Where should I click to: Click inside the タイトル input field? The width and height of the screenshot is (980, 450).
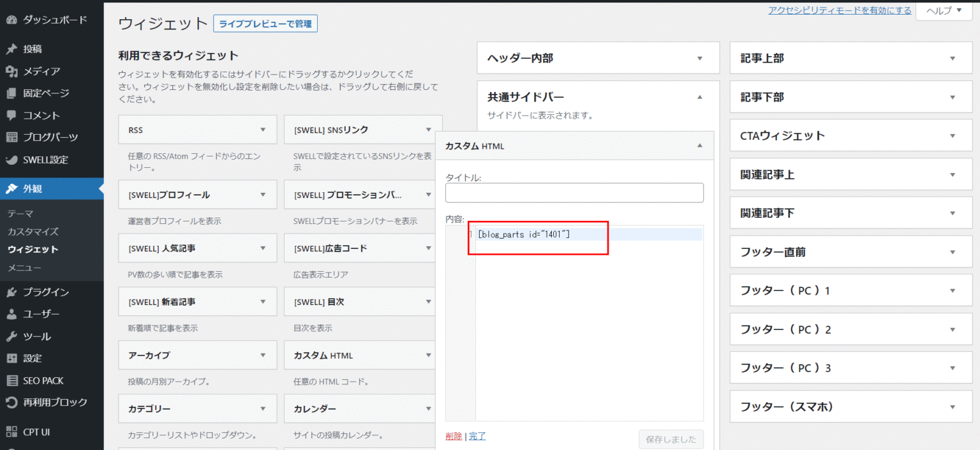pos(574,193)
